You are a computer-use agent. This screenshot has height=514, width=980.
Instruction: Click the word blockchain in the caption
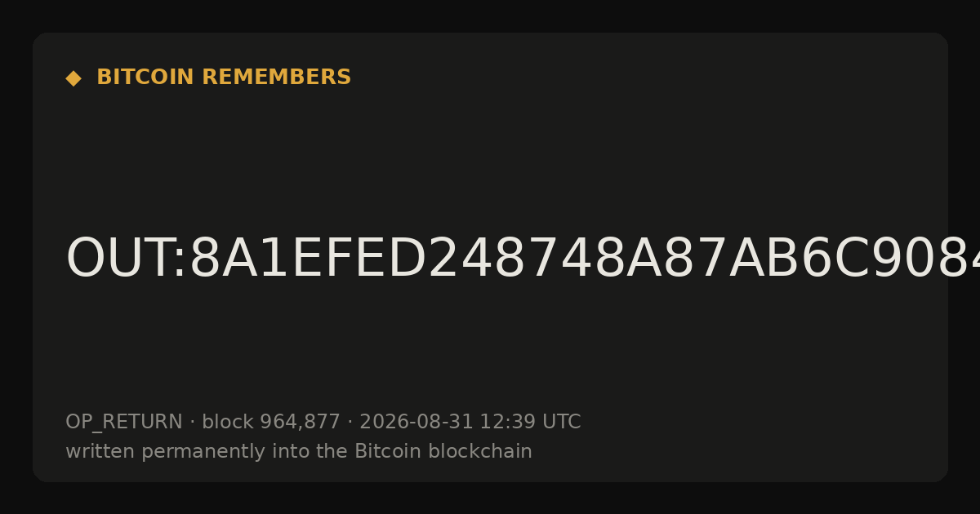[480, 451]
